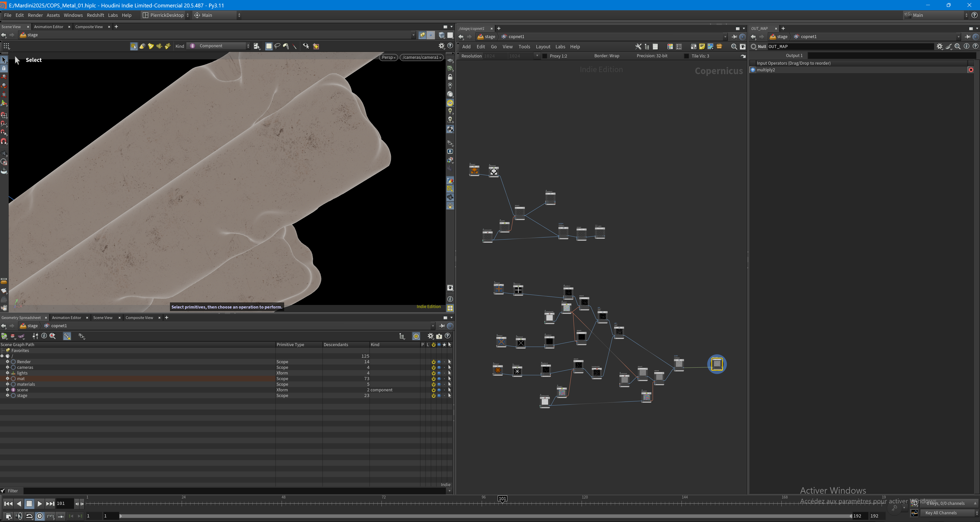Screen dimensions: 980x522
Task: Click the camera lock icon in viewport sidebar
Action: click(450, 77)
